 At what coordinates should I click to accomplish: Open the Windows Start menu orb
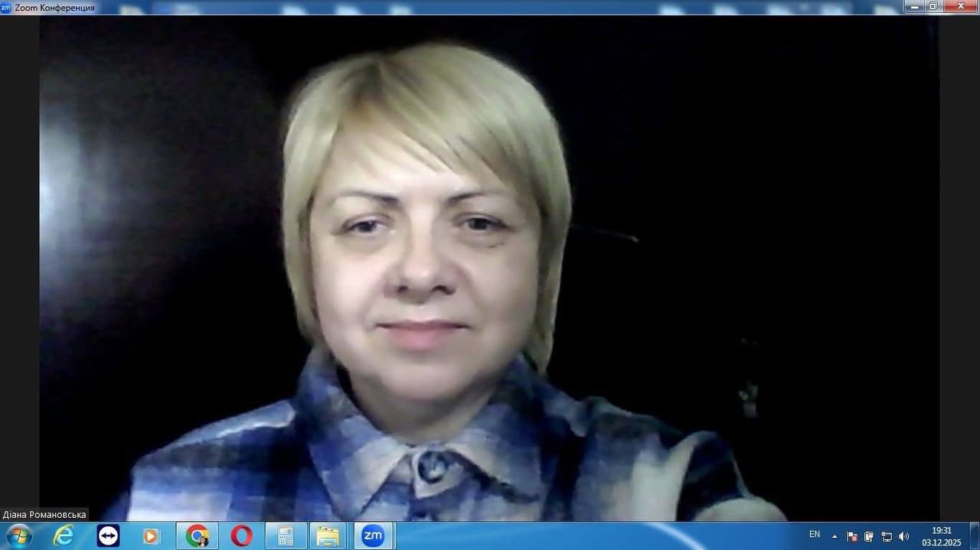tap(18, 536)
